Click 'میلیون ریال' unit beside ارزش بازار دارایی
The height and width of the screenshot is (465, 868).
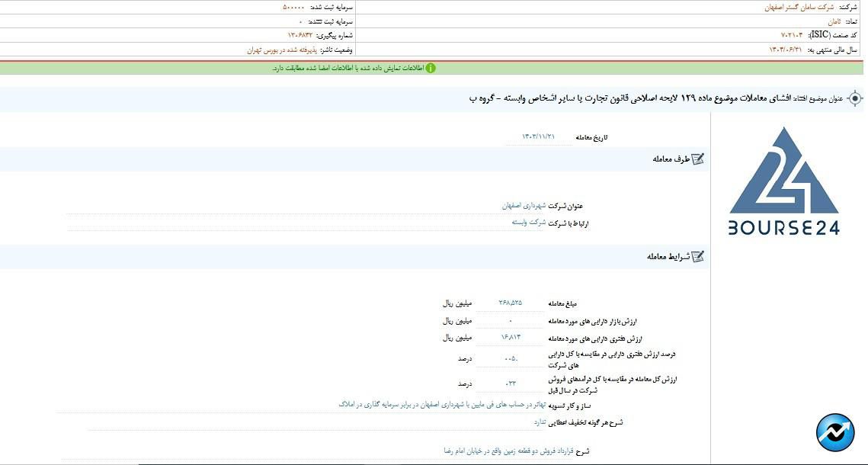tap(456, 321)
